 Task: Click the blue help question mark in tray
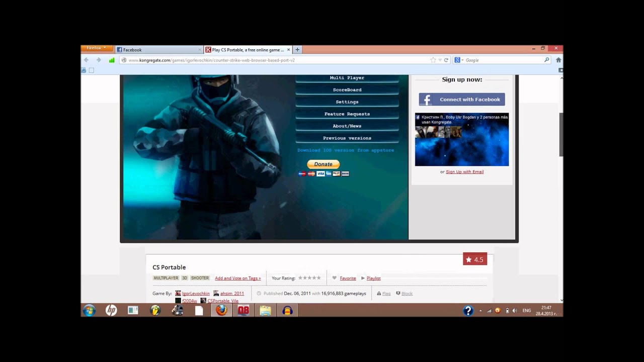click(468, 310)
